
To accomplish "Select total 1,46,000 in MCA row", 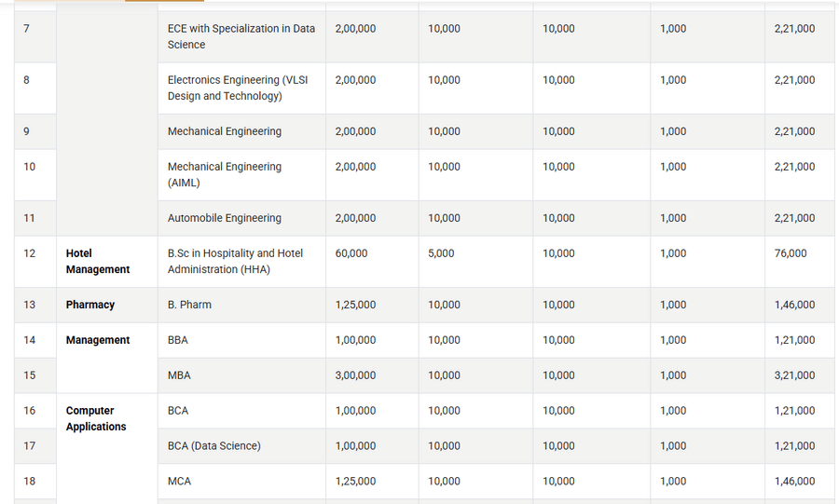I will tap(794, 481).
